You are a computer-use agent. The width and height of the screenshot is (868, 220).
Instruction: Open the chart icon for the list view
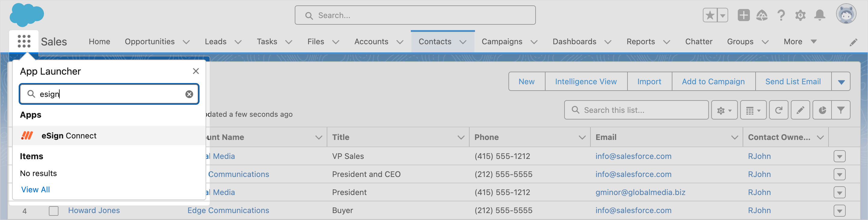822,110
